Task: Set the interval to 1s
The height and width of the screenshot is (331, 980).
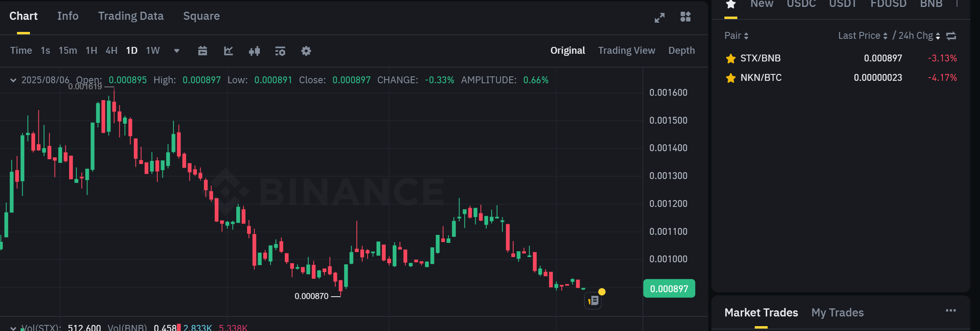Action: pyautogui.click(x=45, y=51)
